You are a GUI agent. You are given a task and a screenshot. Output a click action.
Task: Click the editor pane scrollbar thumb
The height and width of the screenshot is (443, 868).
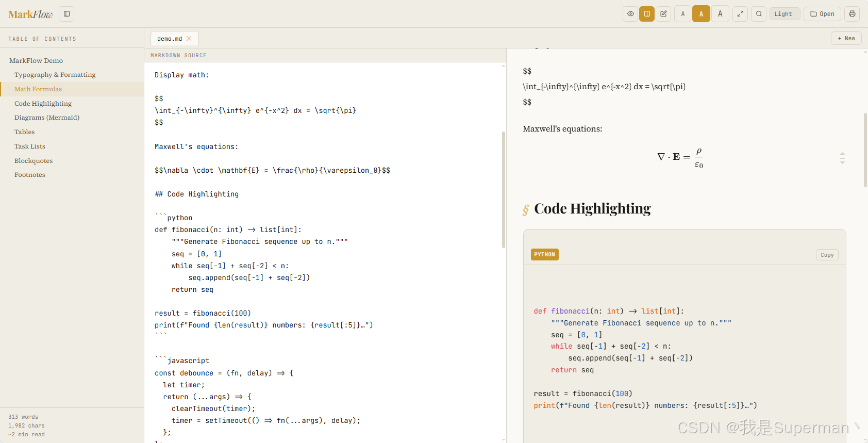tap(504, 190)
